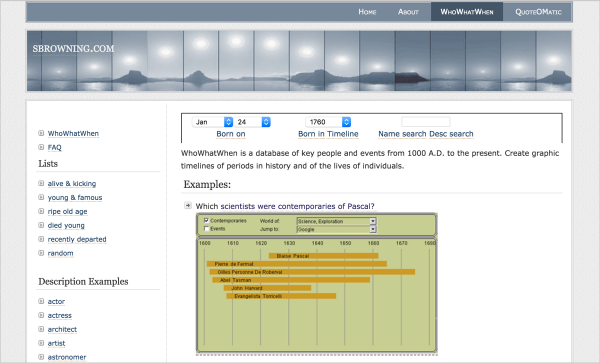
Task: Open the day dropdown showing 24
Action: click(253, 122)
